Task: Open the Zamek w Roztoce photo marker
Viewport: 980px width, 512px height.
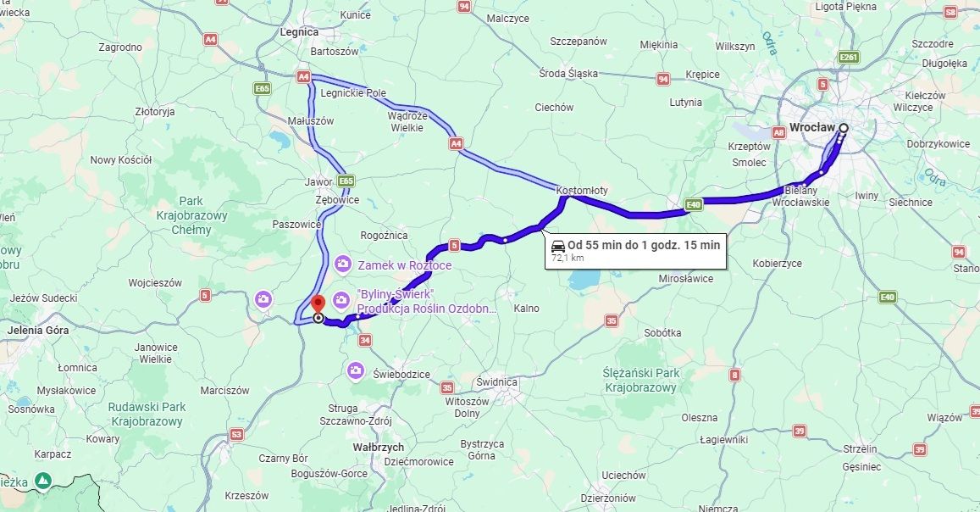Action: coord(342,264)
